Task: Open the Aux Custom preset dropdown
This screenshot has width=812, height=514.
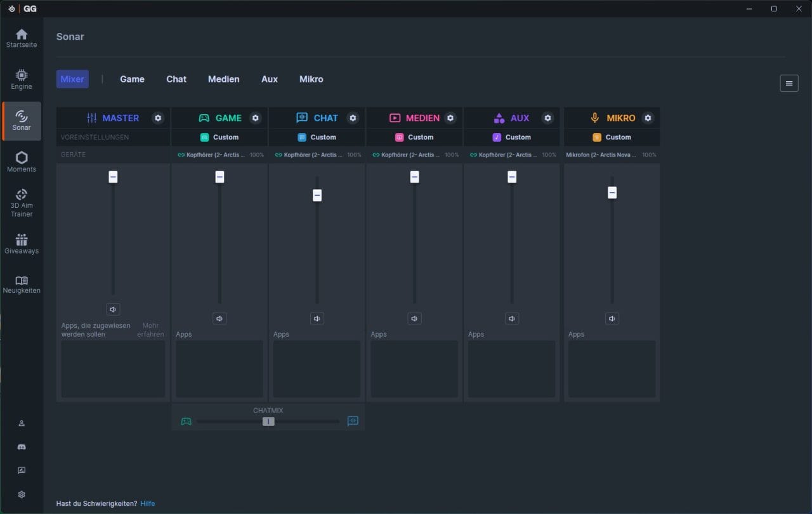Action: point(512,137)
